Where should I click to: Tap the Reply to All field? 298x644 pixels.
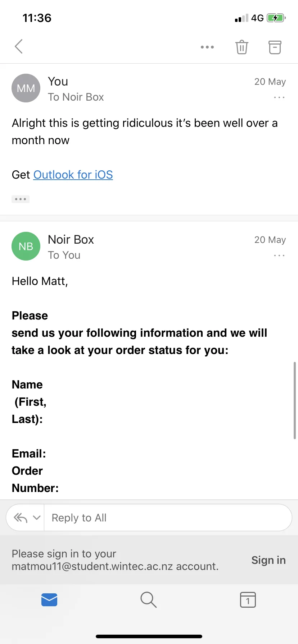pos(168,517)
